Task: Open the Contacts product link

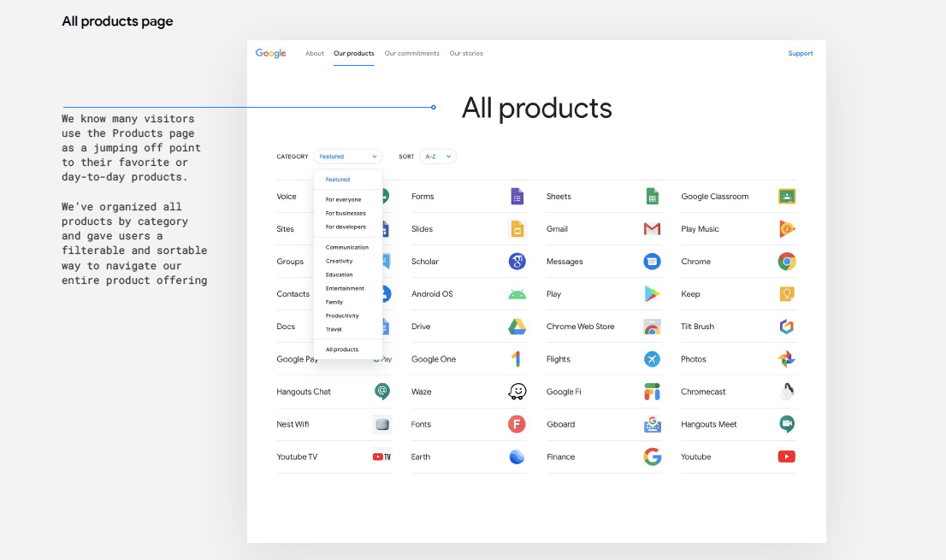Action: 293,294
